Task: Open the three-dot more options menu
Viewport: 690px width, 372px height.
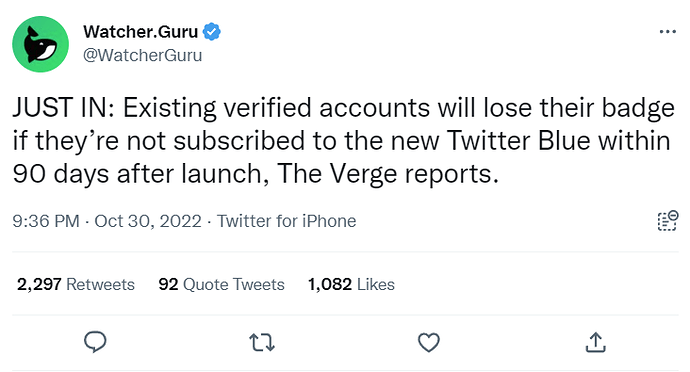Action: [x=668, y=32]
